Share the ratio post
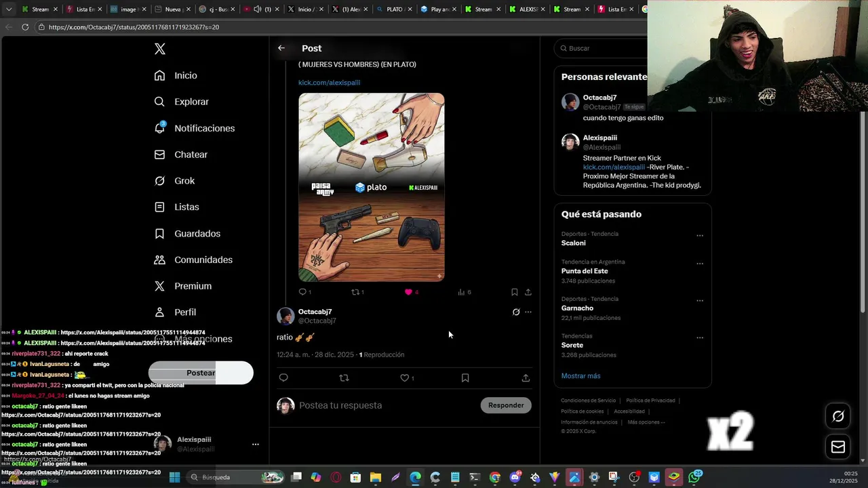The image size is (868, 488). pyautogui.click(x=526, y=378)
